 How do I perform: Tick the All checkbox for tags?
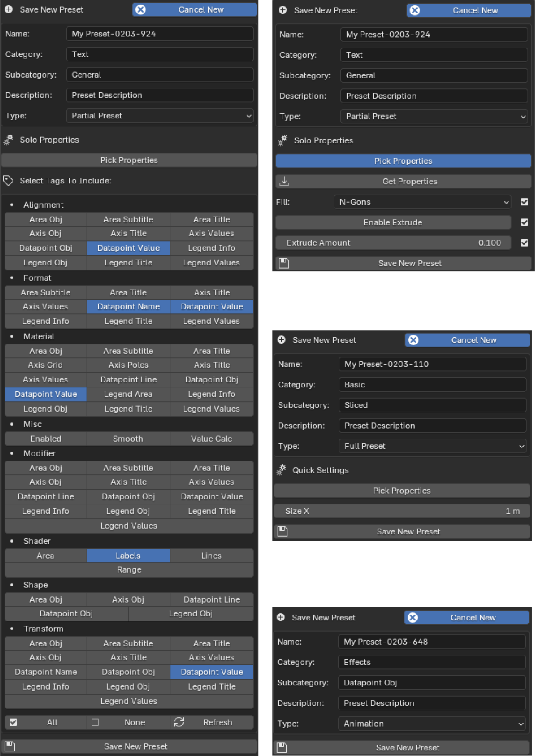[14, 722]
